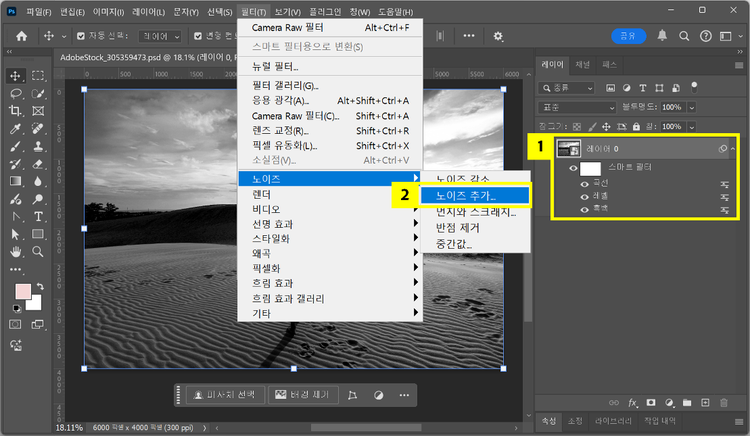Click the 배경 제거 button
The height and width of the screenshot is (436, 750).
pos(303,395)
